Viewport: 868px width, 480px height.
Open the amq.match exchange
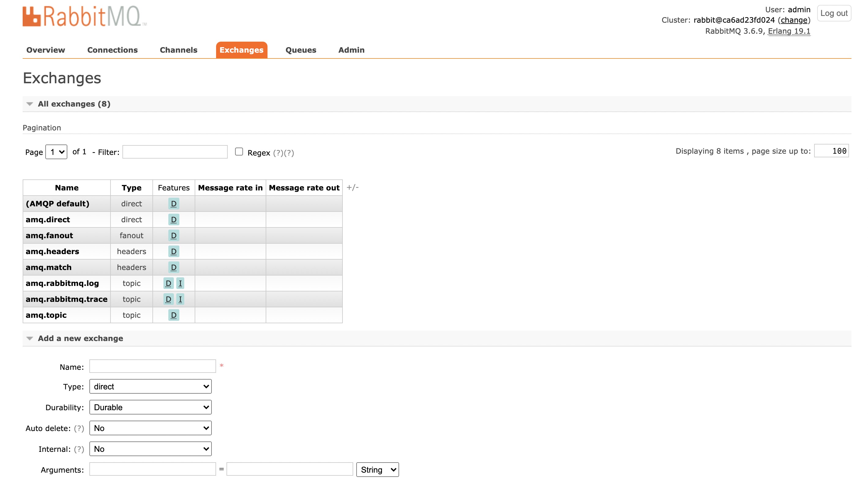tap(49, 267)
